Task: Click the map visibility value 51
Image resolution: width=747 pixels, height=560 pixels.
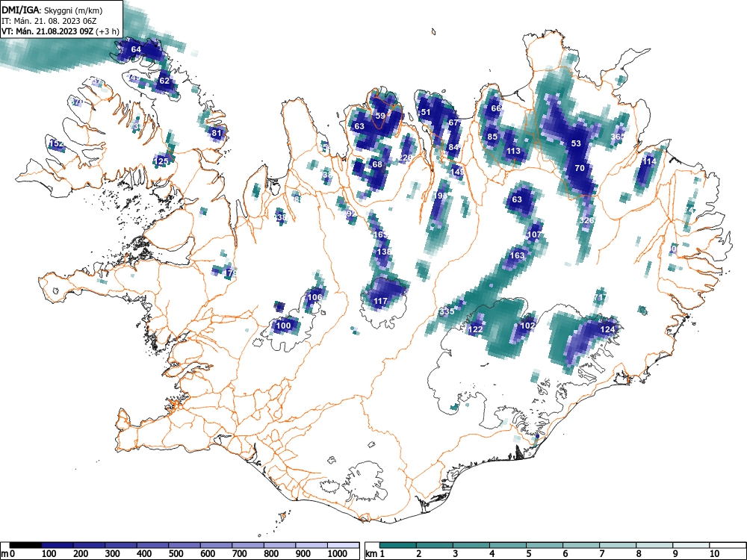Action: point(426,113)
